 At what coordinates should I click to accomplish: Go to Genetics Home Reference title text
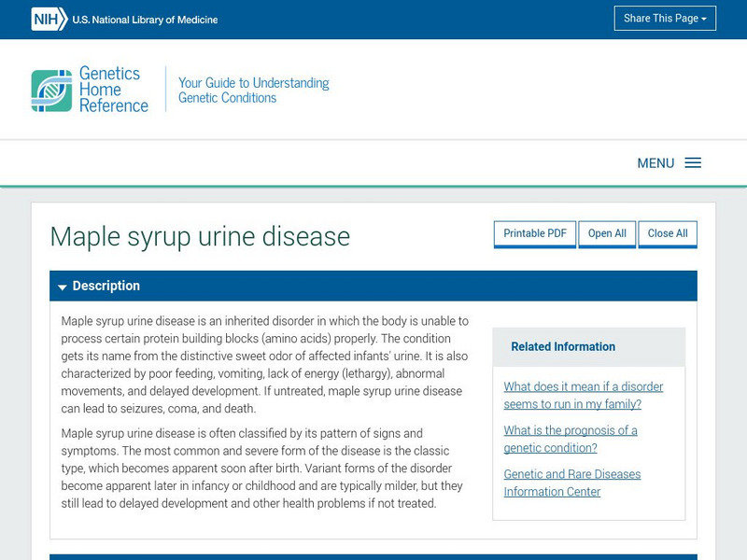pos(113,90)
